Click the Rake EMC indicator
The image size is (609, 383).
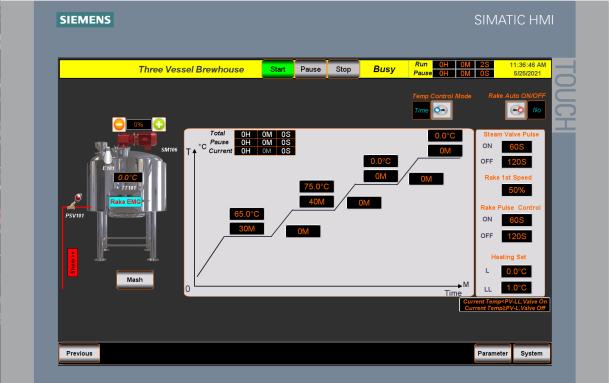pyautogui.click(x=125, y=202)
